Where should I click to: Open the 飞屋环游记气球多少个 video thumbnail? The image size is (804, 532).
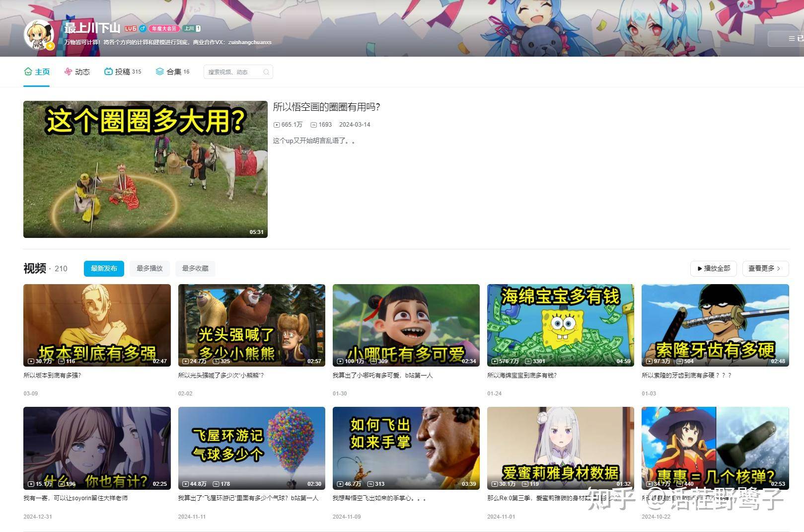pyautogui.click(x=252, y=448)
